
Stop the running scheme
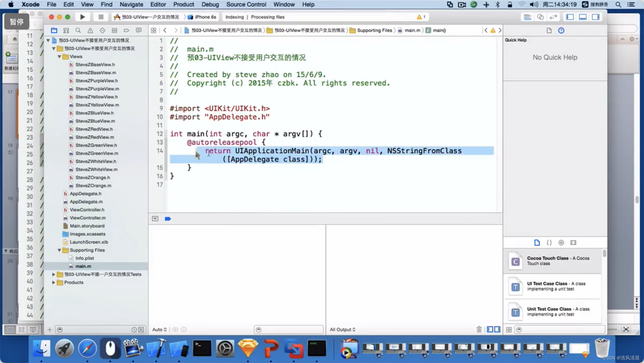[101, 17]
